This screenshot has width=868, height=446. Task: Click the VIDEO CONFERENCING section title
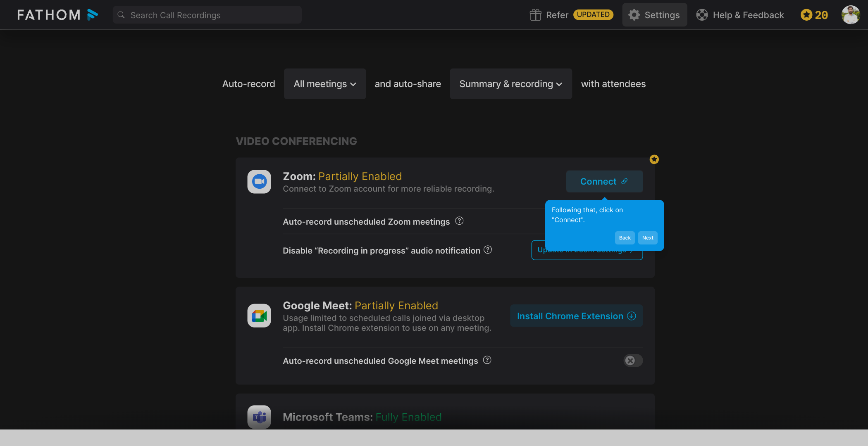[x=296, y=141]
